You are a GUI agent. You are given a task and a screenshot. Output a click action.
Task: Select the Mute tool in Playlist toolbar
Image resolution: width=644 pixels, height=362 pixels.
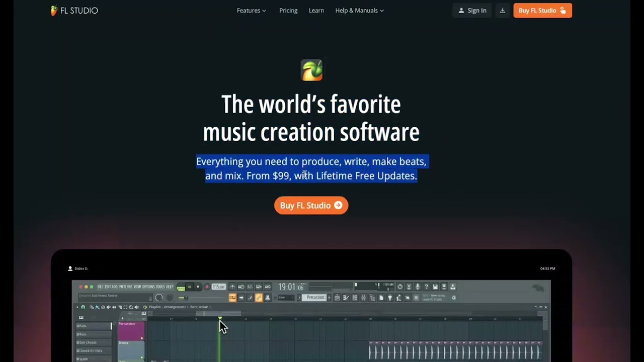[109, 307]
